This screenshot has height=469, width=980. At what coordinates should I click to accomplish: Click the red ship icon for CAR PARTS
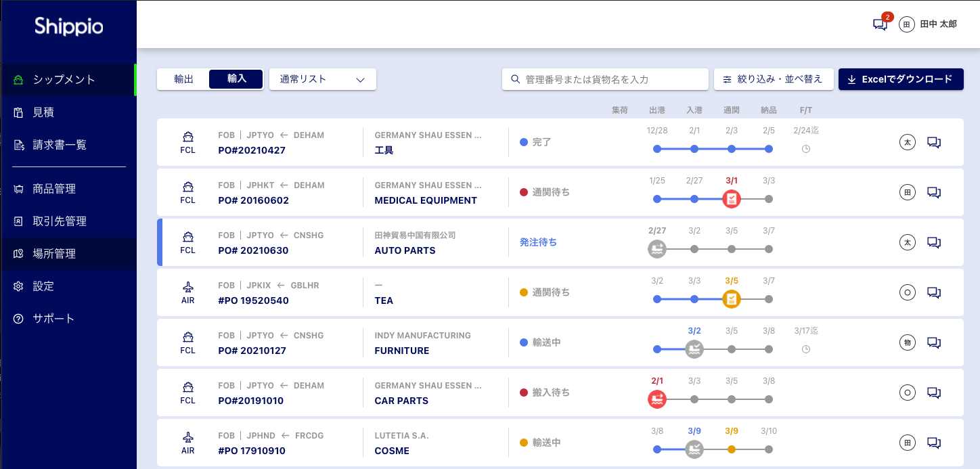click(657, 399)
